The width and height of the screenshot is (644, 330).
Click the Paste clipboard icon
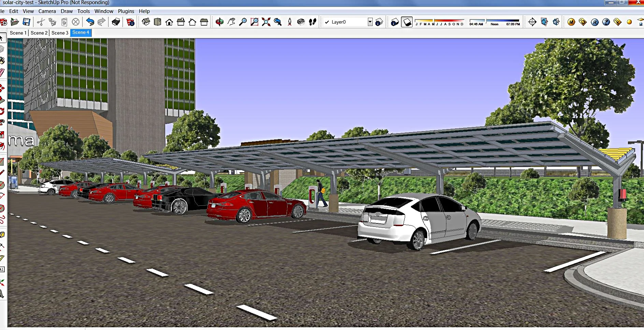[x=64, y=22]
